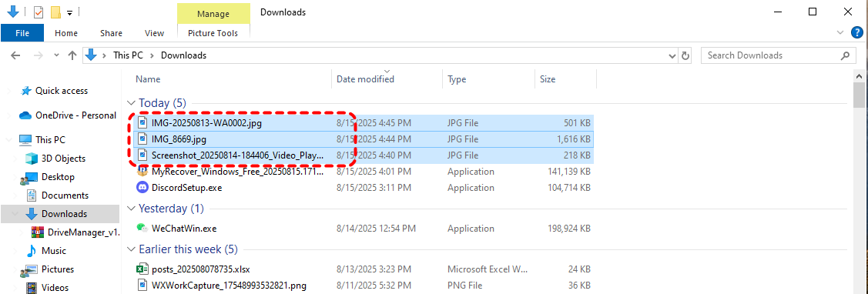This screenshot has width=868, height=294.
Task: Click the search magnifier icon
Action: [x=846, y=55]
